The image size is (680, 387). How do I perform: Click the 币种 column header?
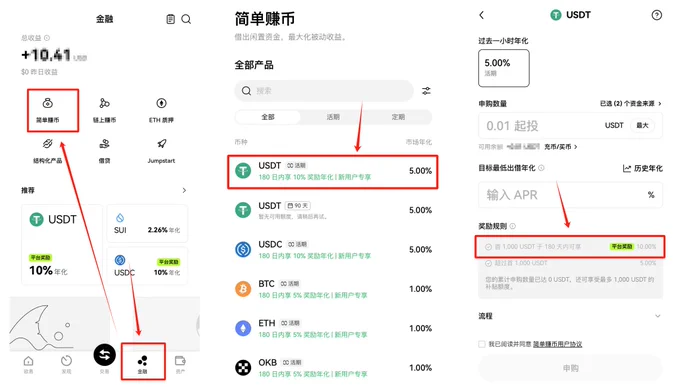click(241, 142)
